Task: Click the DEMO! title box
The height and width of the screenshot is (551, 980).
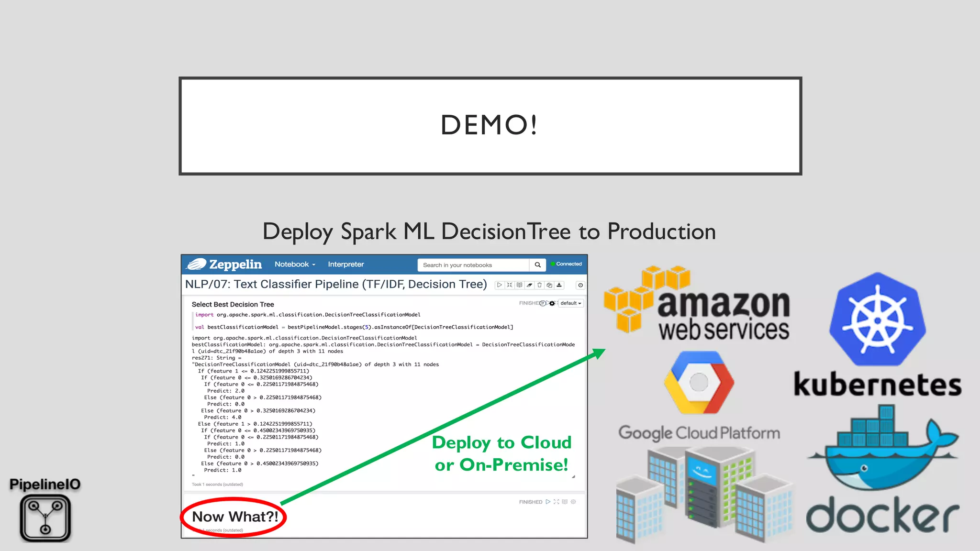Action: tap(490, 126)
